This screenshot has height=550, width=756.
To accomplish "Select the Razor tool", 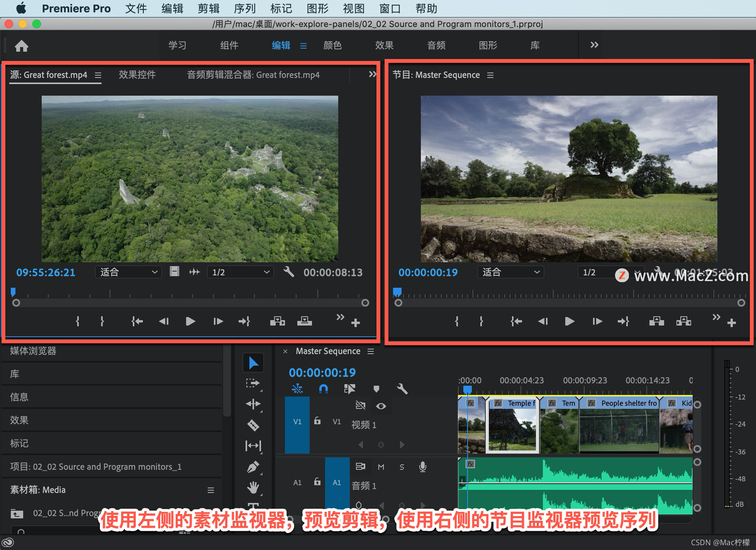I will (x=253, y=425).
